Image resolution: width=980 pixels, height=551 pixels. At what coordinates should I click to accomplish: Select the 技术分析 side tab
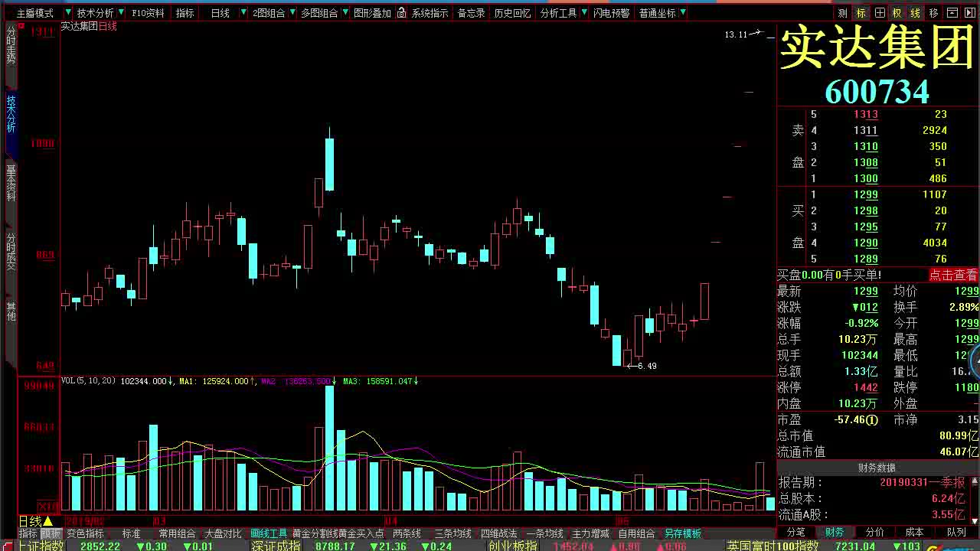[x=11, y=115]
